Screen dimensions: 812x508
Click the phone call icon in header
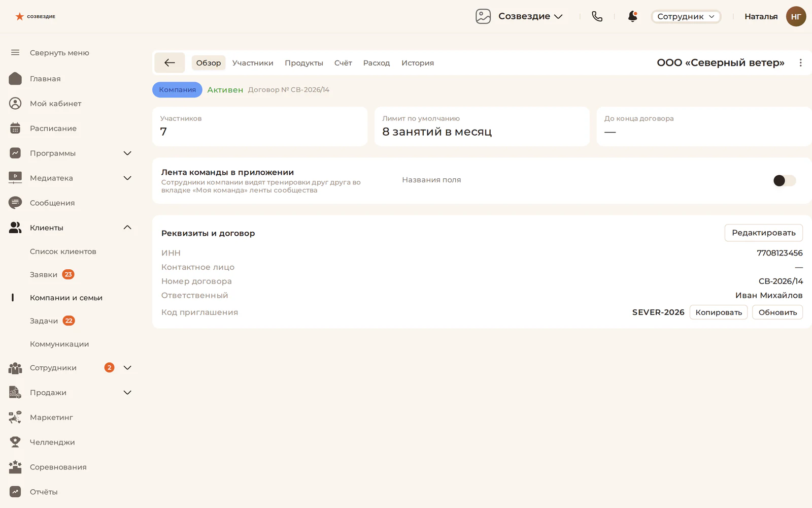[597, 16]
